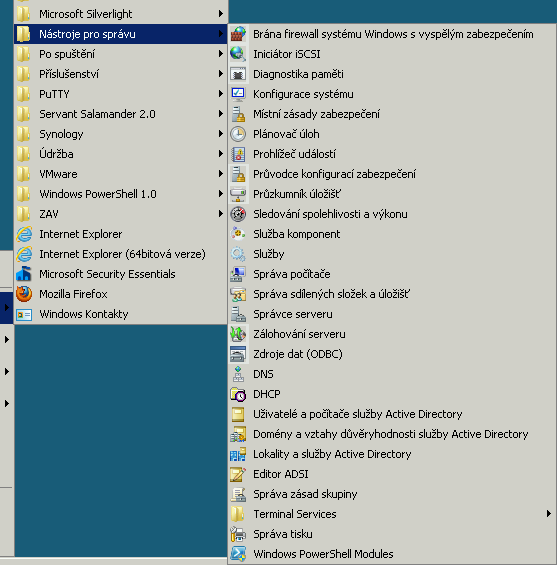Open the Údržba folder entry
This screenshot has height=565, width=557.
(x=120, y=154)
